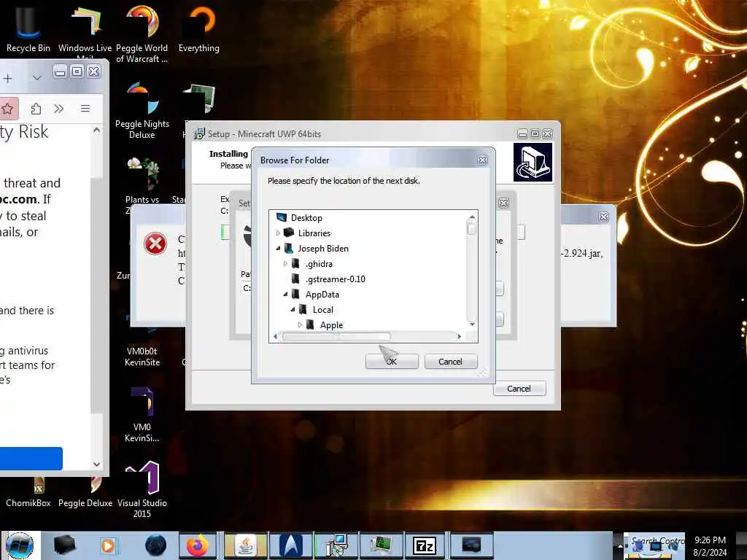The height and width of the screenshot is (560, 747).
Task: Click browser page scroll down arrow
Action: [97, 464]
